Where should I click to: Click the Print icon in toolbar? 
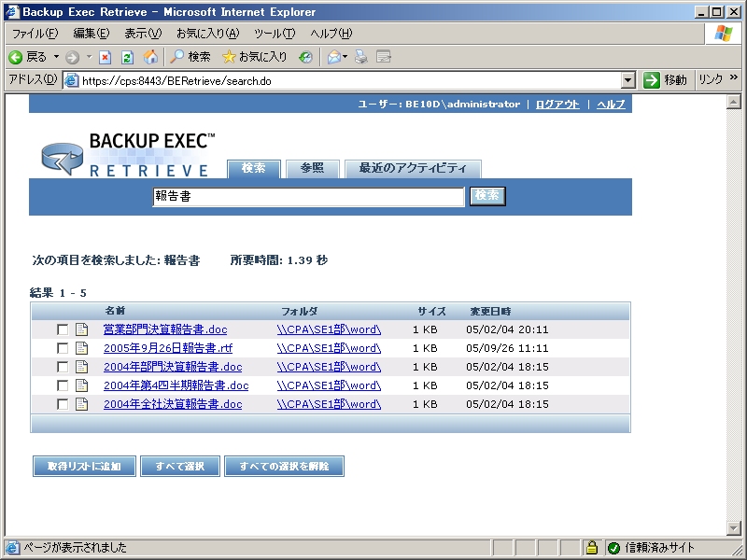click(x=361, y=57)
